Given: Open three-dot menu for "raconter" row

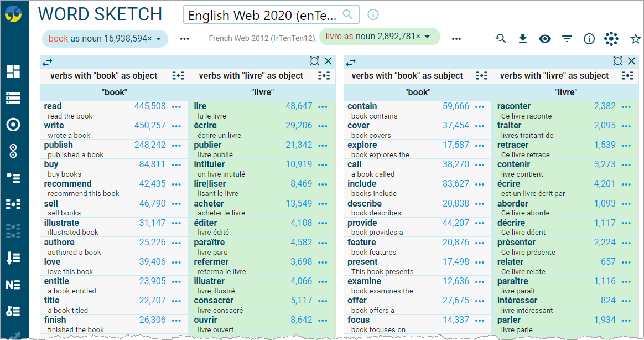Looking at the screenshot, I should [626, 107].
